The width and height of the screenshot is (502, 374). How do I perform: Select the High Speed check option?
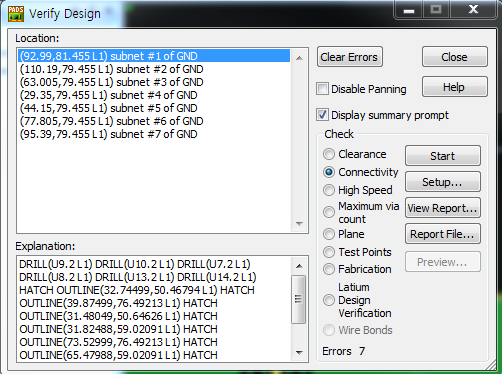(329, 190)
